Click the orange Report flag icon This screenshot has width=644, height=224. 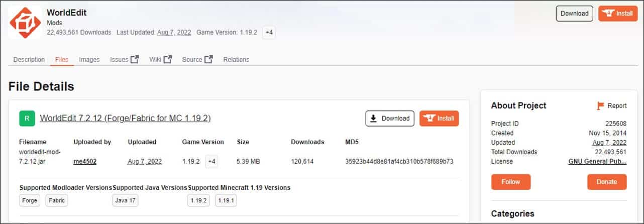click(600, 106)
